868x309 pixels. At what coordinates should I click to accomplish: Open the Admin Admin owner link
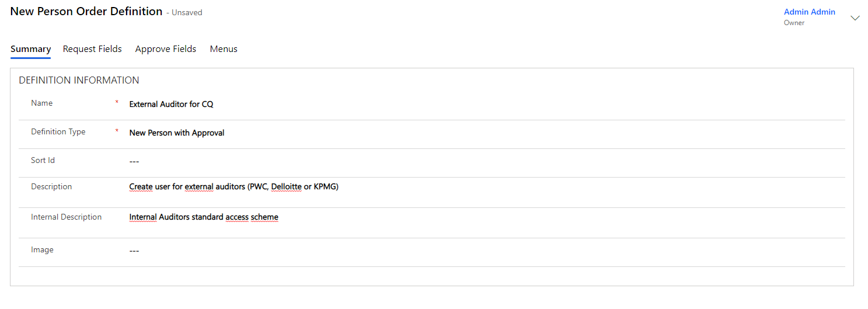809,12
